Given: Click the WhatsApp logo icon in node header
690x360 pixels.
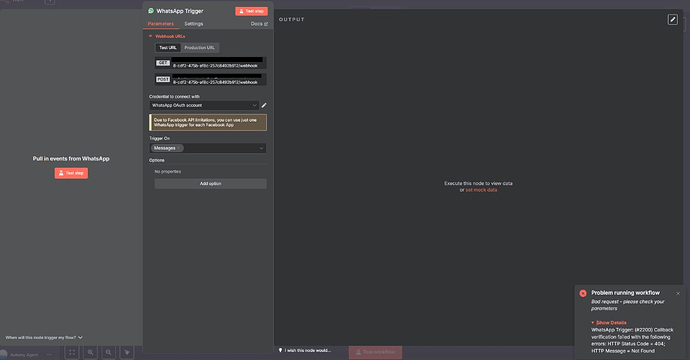Looking at the screenshot, I should click(x=151, y=11).
